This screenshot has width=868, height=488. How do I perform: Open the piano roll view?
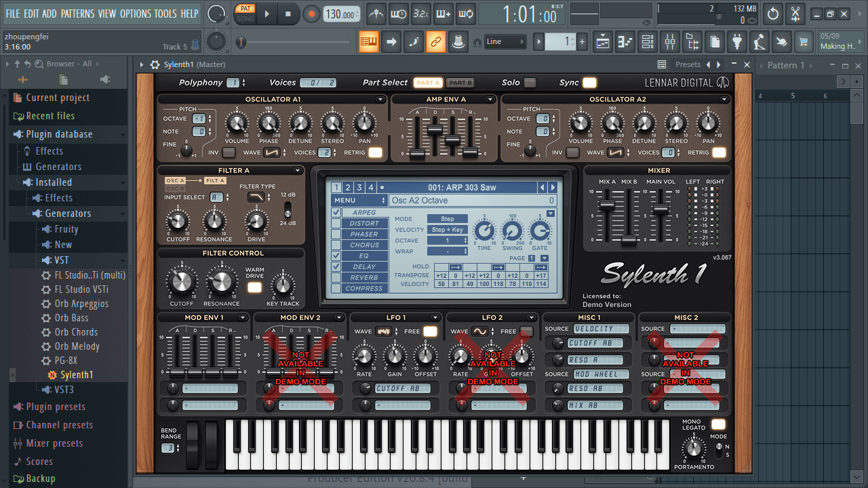pyautogui.click(x=625, y=41)
